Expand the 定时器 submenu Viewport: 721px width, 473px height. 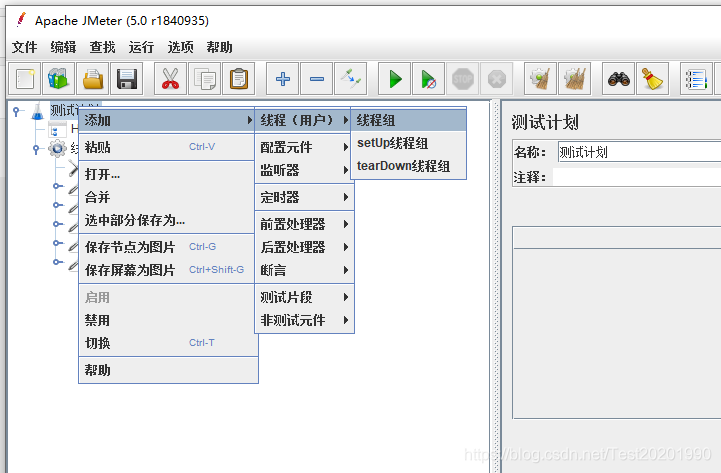(x=303, y=197)
